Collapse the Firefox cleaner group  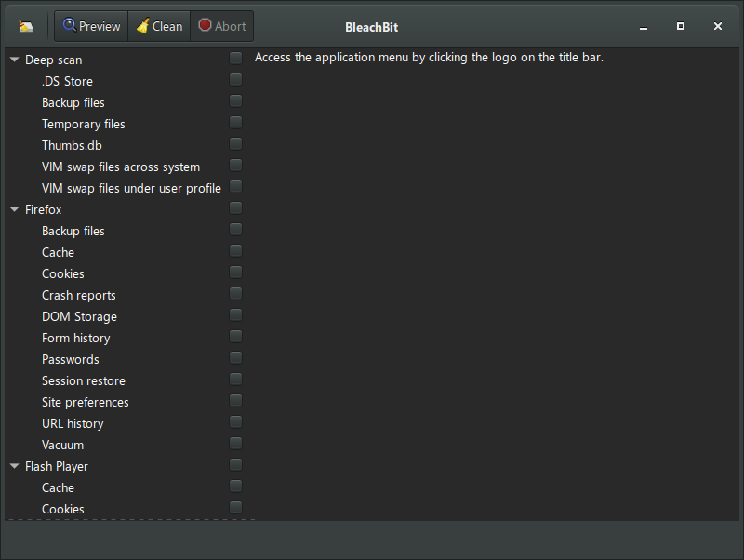13,209
